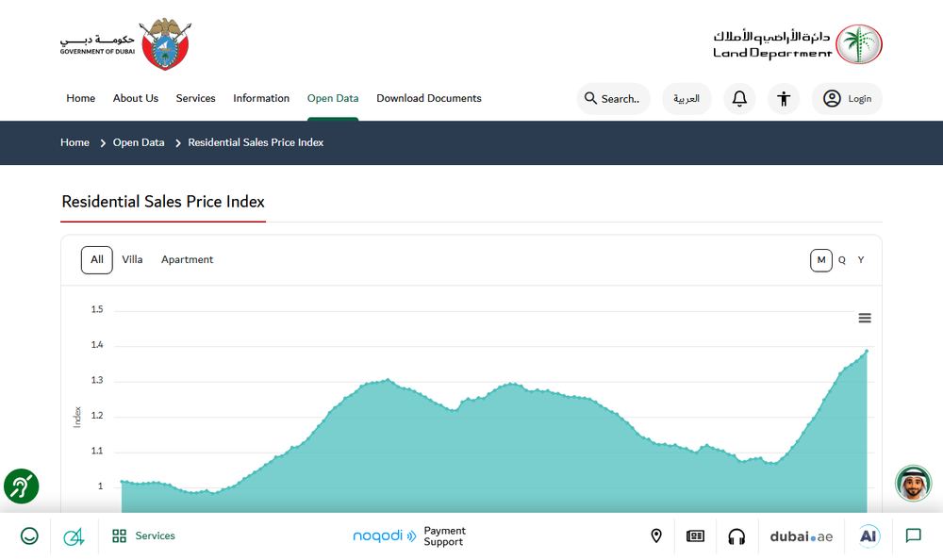Click the 1.5 y-axis label
The image size is (943, 560).
click(97, 309)
